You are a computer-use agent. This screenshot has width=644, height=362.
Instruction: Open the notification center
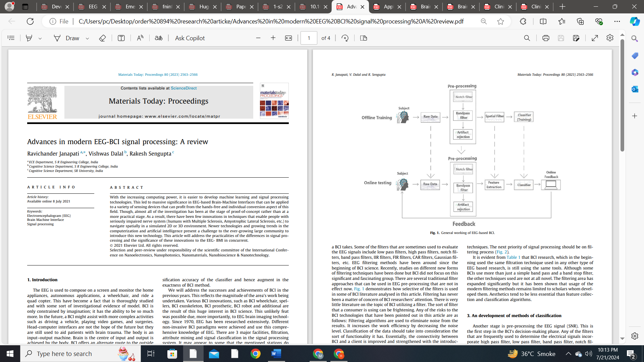point(631,354)
